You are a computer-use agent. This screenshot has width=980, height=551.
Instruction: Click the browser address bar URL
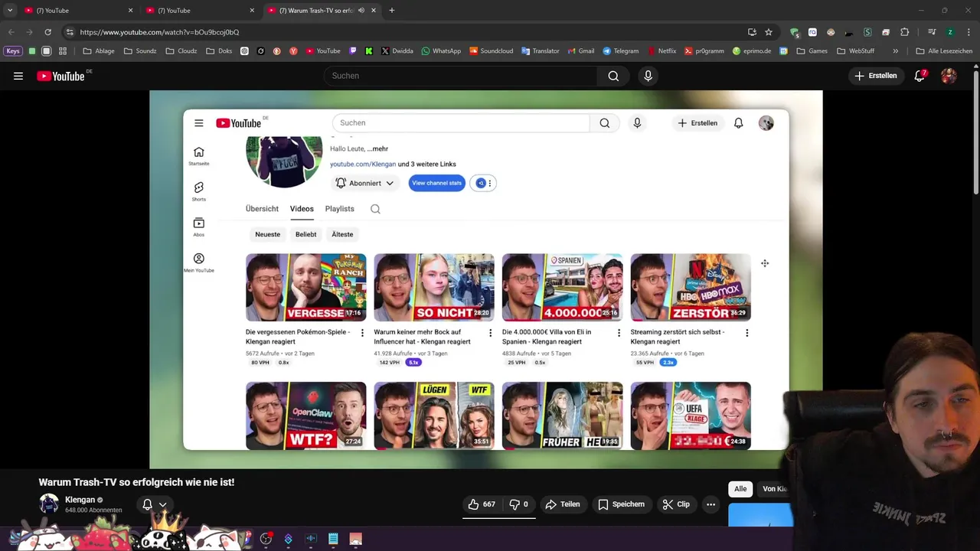pyautogui.click(x=159, y=32)
